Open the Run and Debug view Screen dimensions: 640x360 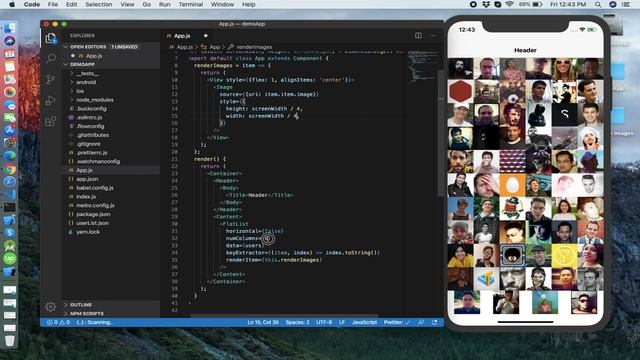[x=51, y=100]
